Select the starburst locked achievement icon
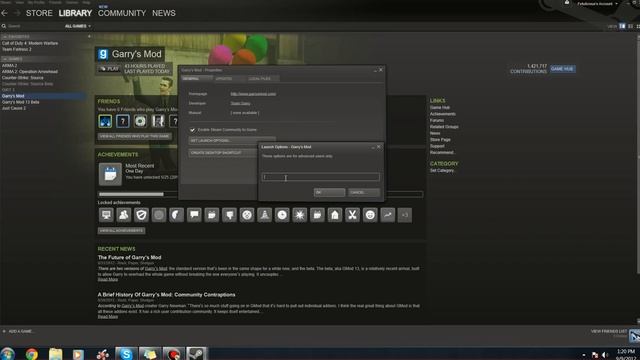 (x=300, y=215)
